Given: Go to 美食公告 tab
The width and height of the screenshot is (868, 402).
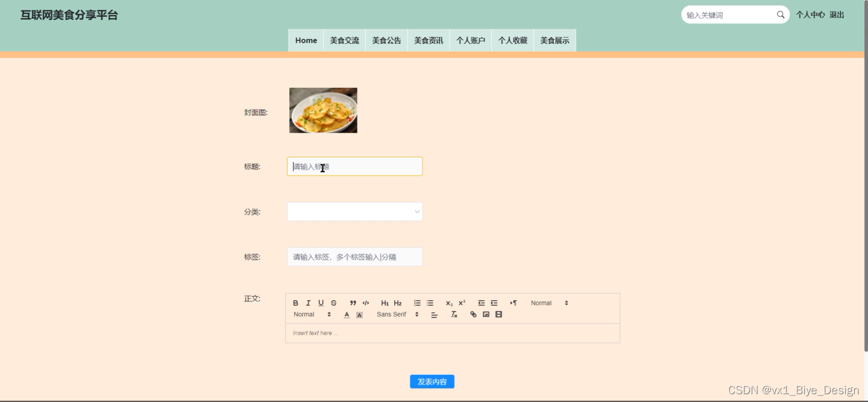Looking at the screenshot, I should [386, 40].
